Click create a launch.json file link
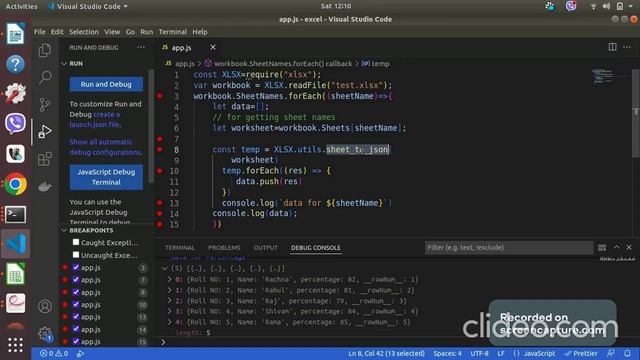This screenshot has width=640, height=360. point(95,120)
